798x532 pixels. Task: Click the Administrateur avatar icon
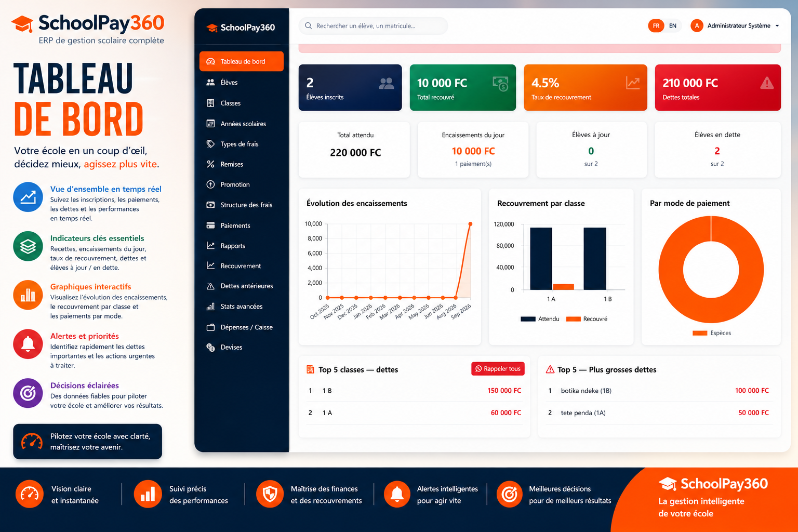[x=697, y=25]
